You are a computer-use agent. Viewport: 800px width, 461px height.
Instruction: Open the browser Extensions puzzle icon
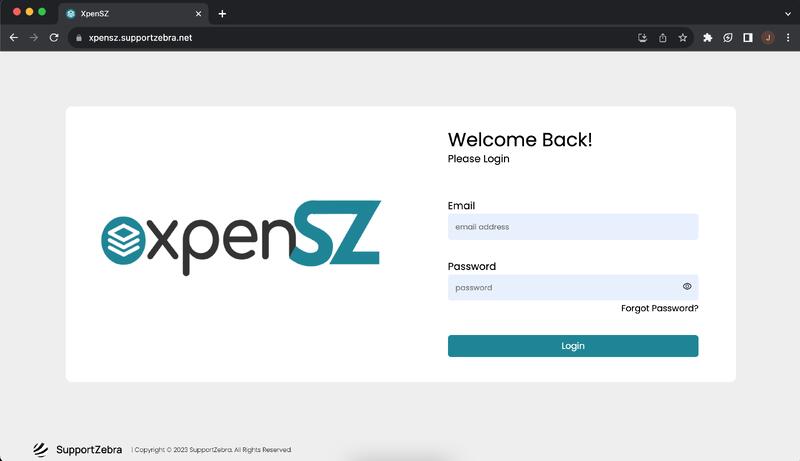point(708,38)
